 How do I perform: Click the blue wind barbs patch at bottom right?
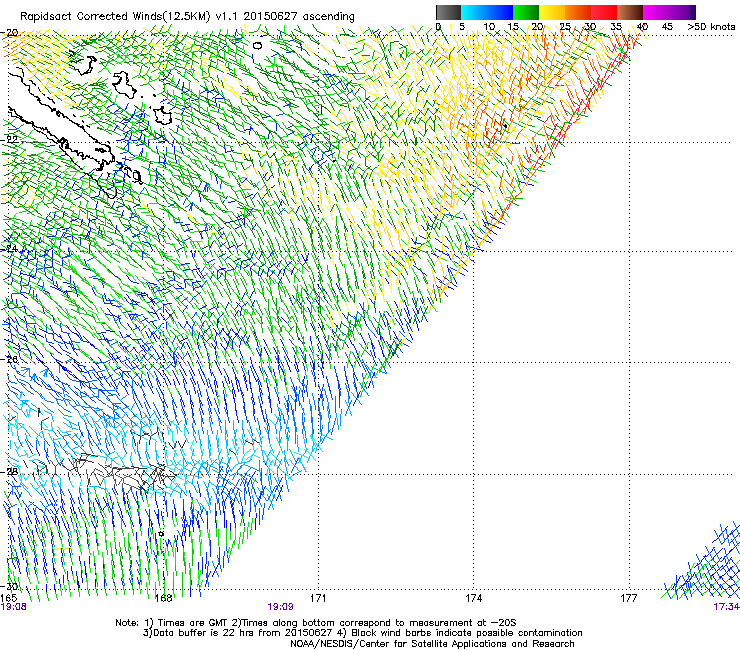click(703, 561)
